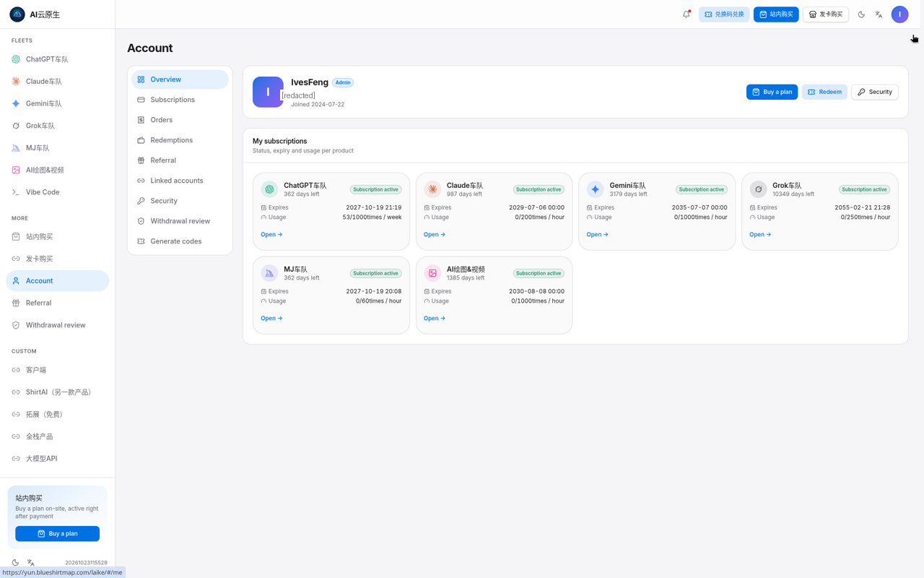
Task: Toggle dark mode at sidebar bottom
Action: pyautogui.click(x=15, y=563)
